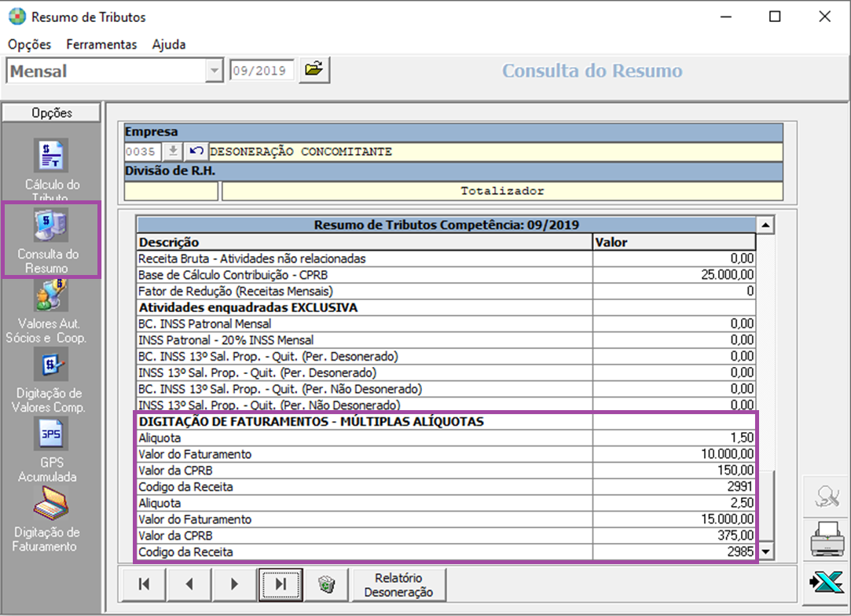Click the Relatório Desoneração button
The height and width of the screenshot is (616, 851).
[x=398, y=585]
